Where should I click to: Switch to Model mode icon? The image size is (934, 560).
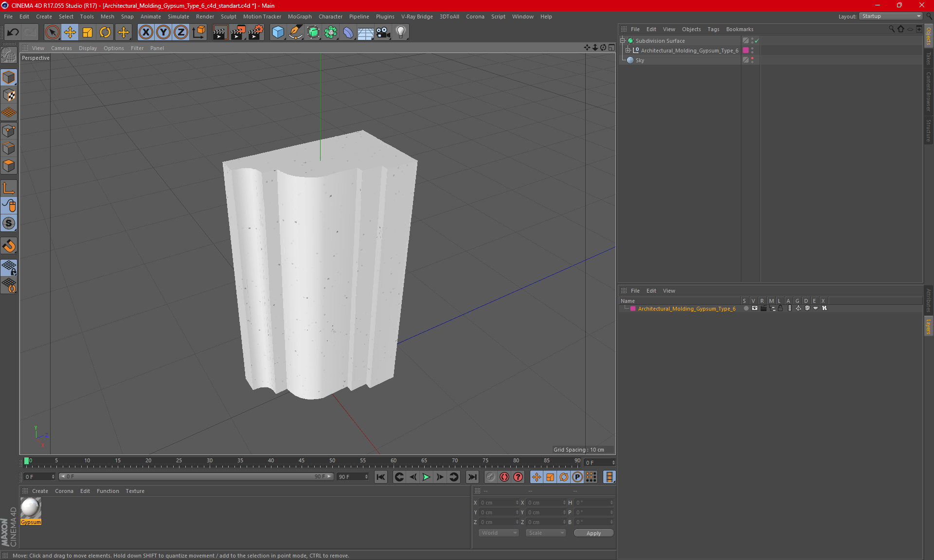[9, 77]
